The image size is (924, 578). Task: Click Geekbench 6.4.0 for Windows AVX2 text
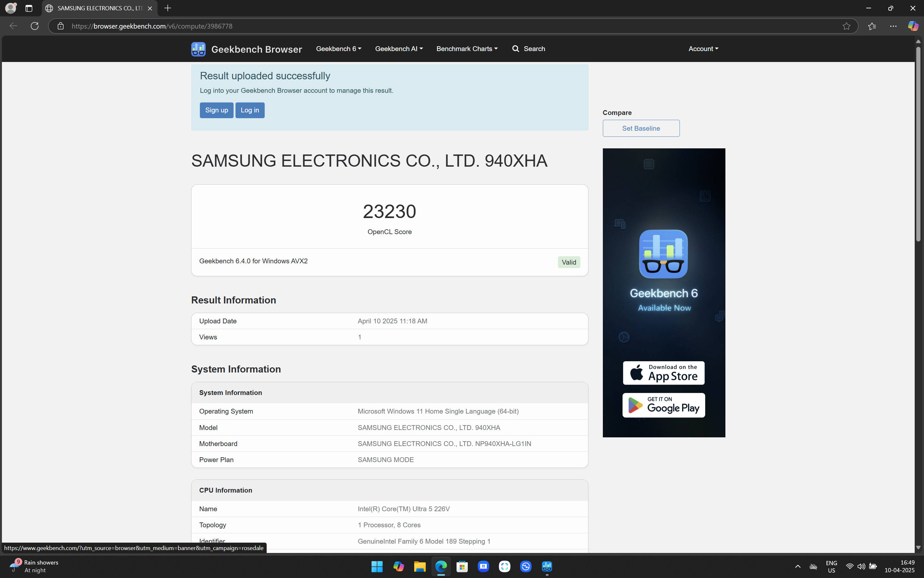pyautogui.click(x=253, y=261)
